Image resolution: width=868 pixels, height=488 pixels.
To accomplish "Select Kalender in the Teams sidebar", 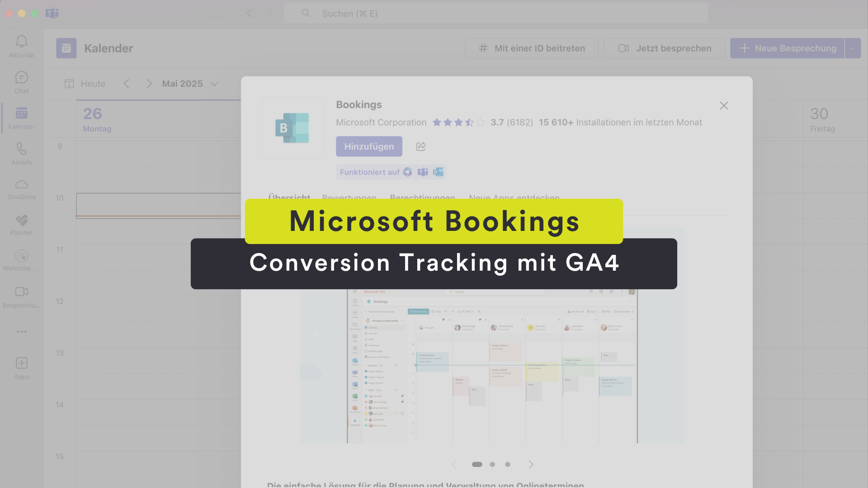I will (22, 118).
